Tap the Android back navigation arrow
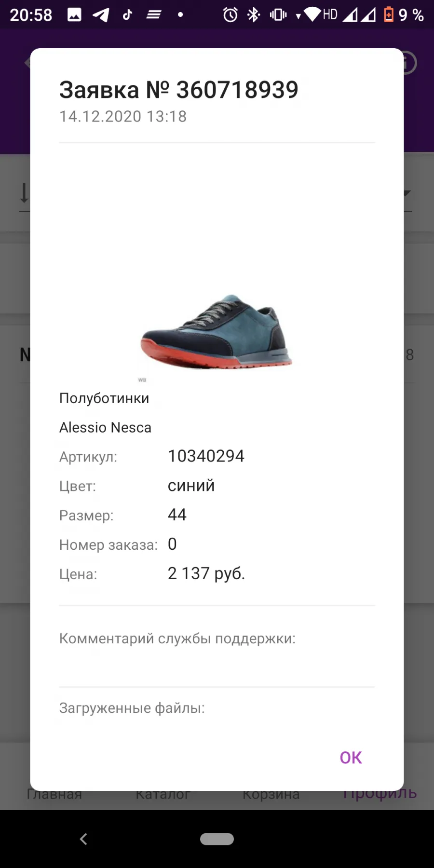The image size is (434, 868). pyautogui.click(x=83, y=839)
